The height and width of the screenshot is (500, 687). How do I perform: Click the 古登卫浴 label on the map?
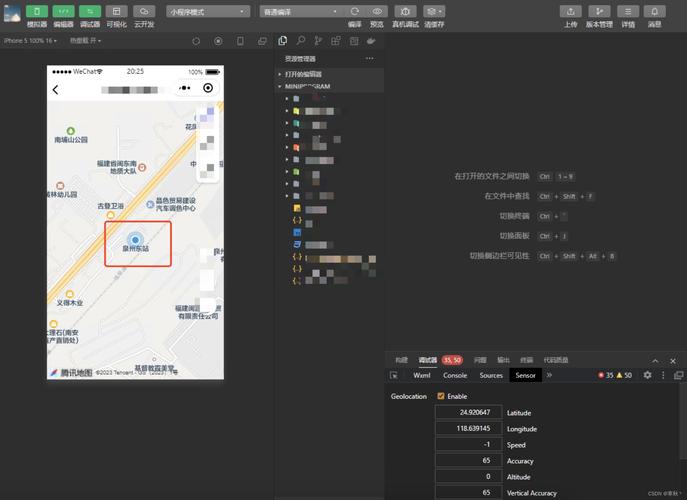click(110, 206)
